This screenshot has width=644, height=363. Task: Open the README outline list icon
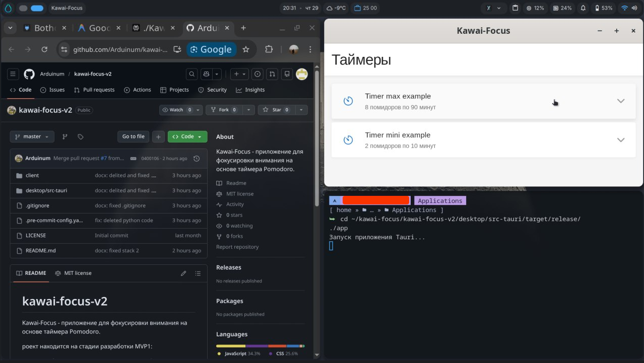tap(198, 273)
